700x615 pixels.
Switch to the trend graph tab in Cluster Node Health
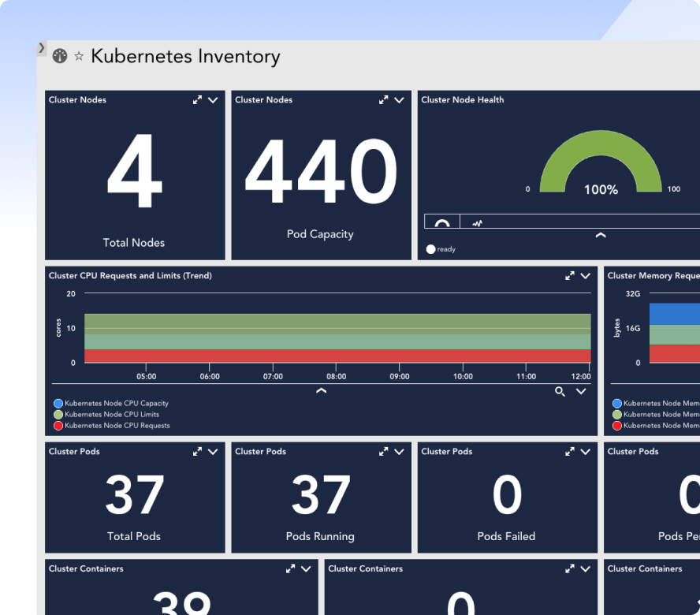click(478, 223)
